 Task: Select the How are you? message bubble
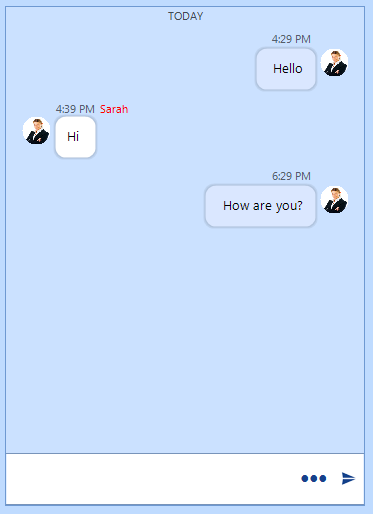coord(261,206)
